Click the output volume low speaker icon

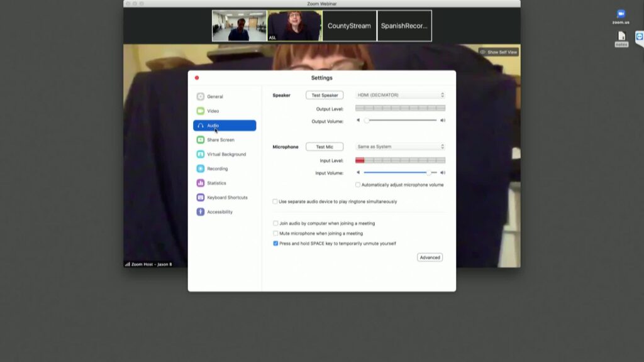coord(358,120)
